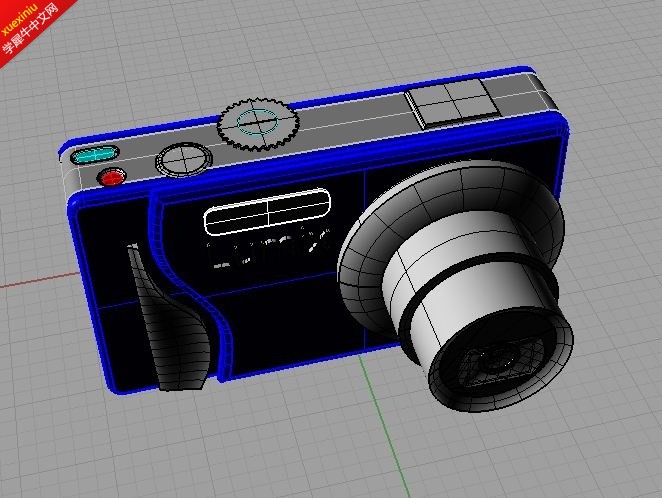Select the red round button on camera top
662x498 pixels.
point(111,178)
